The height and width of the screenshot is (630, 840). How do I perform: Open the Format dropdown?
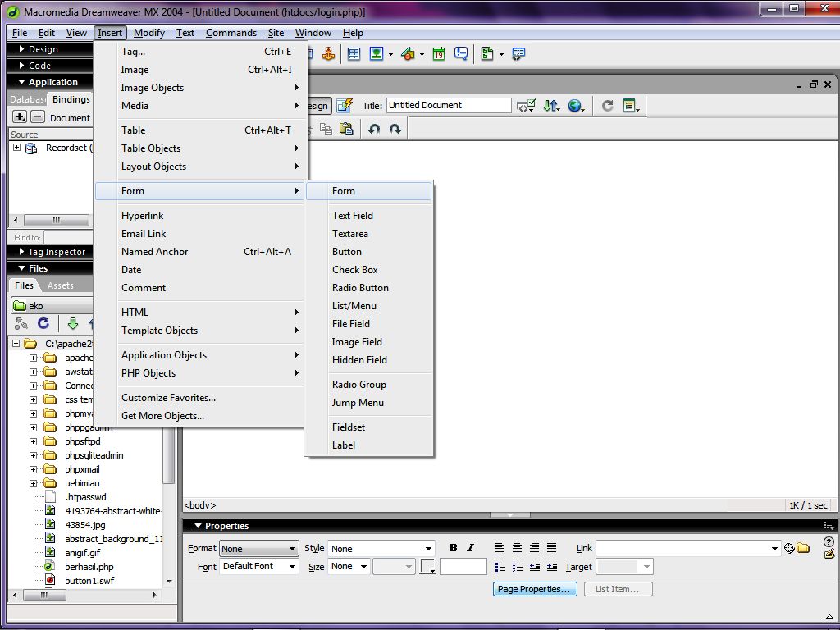(x=258, y=549)
